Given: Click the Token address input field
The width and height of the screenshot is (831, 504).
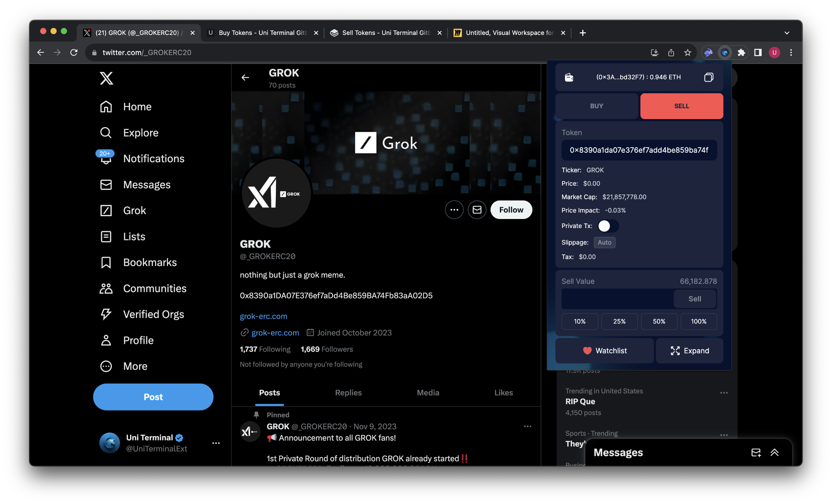Looking at the screenshot, I should tap(639, 150).
